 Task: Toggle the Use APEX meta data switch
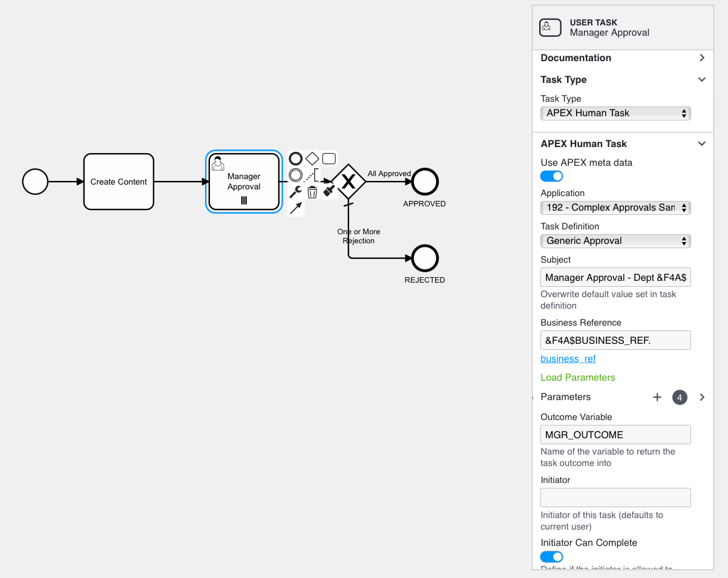click(x=551, y=176)
